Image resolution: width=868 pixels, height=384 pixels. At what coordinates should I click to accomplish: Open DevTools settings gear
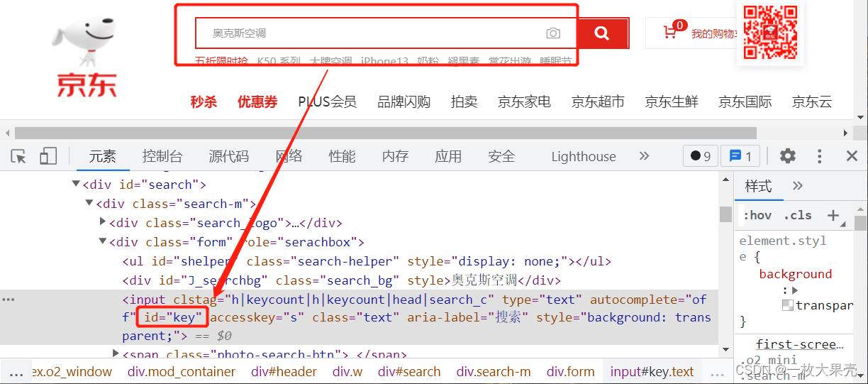[788, 156]
